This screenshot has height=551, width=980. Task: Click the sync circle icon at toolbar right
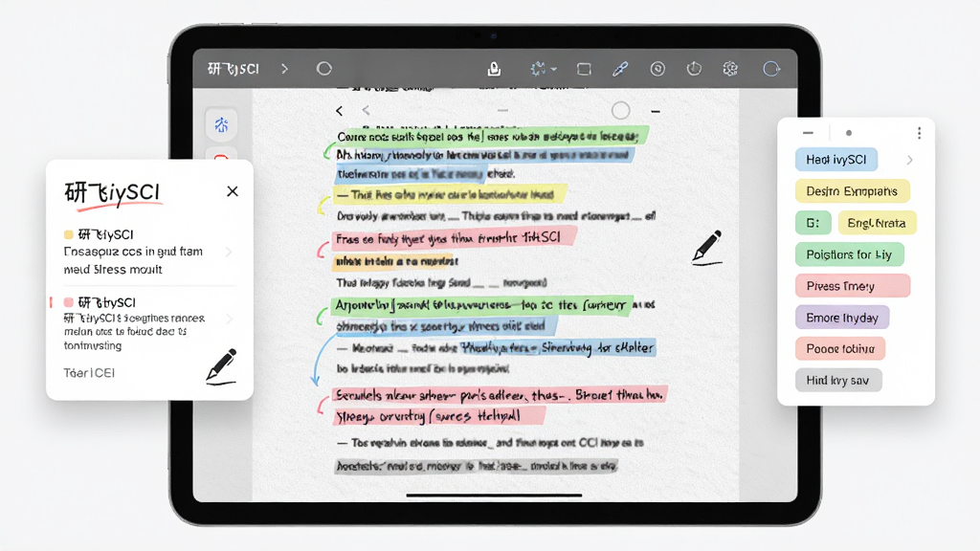pyautogui.click(x=771, y=69)
